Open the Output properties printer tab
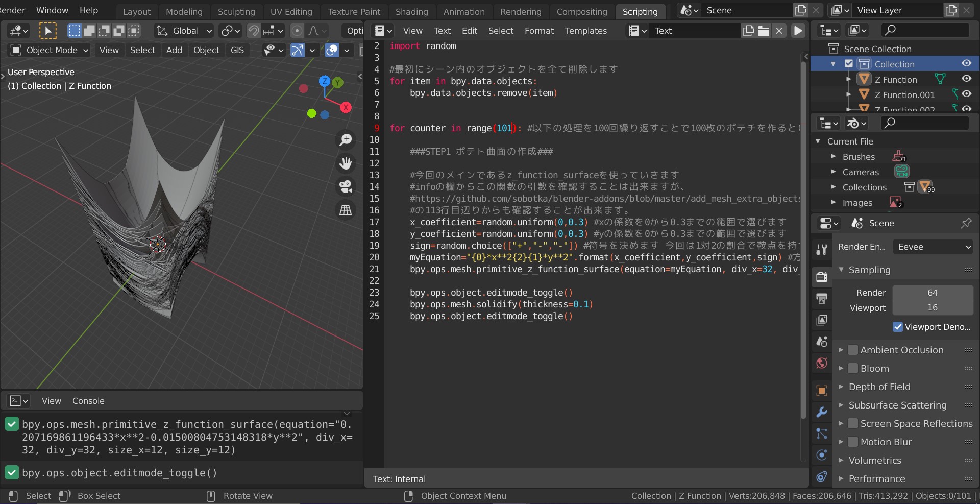 coord(821,299)
